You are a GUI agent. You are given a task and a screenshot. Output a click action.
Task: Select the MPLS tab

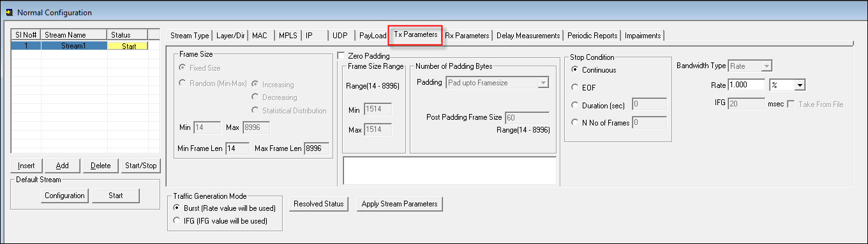click(x=288, y=36)
